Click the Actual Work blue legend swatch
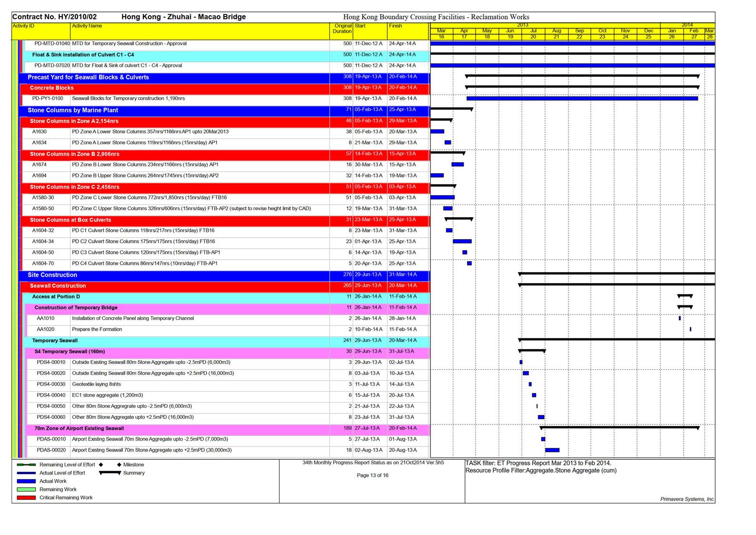This screenshot has width=756, height=535. (x=26, y=481)
